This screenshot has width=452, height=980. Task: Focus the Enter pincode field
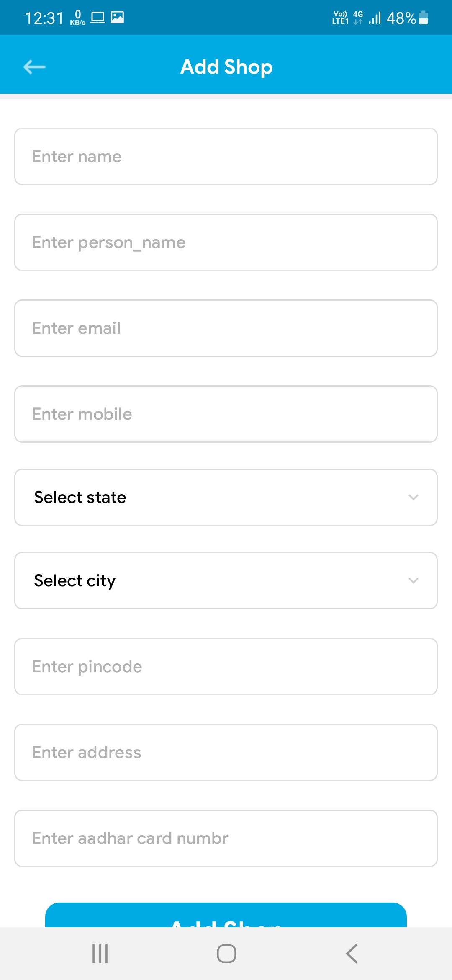pos(226,666)
